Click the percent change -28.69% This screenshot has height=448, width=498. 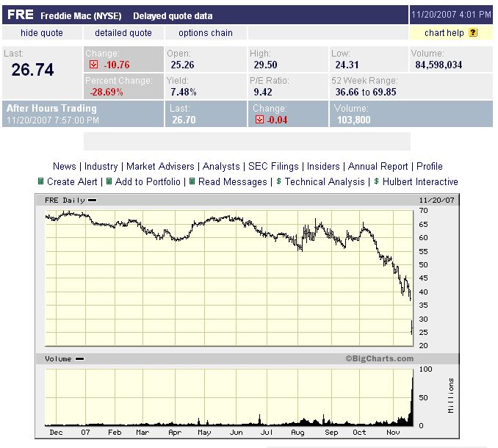(x=107, y=92)
